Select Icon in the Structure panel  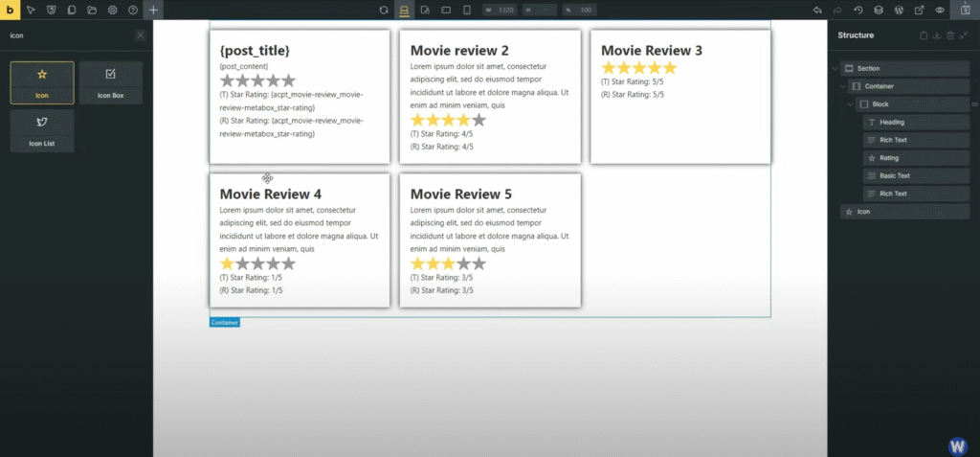click(x=905, y=212)
